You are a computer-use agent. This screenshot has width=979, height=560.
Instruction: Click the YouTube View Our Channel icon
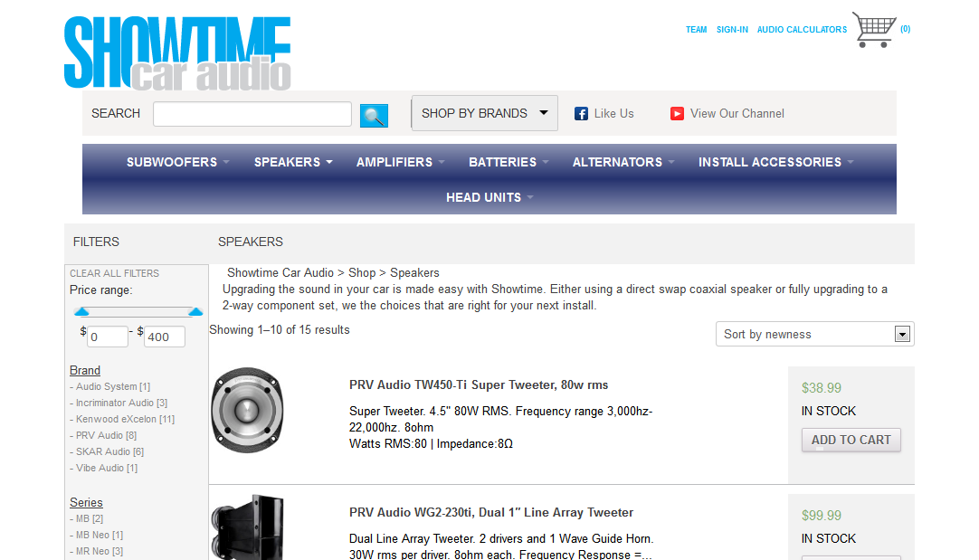[x=677, y=114]
